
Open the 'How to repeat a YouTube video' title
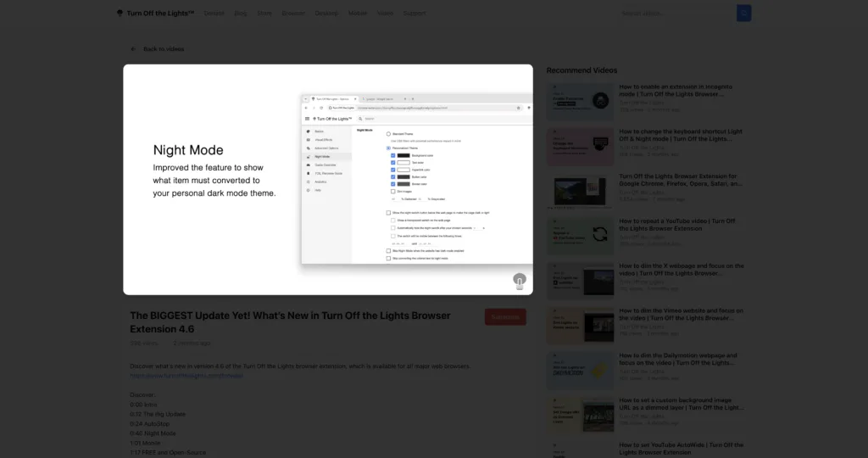coord(677,225)
